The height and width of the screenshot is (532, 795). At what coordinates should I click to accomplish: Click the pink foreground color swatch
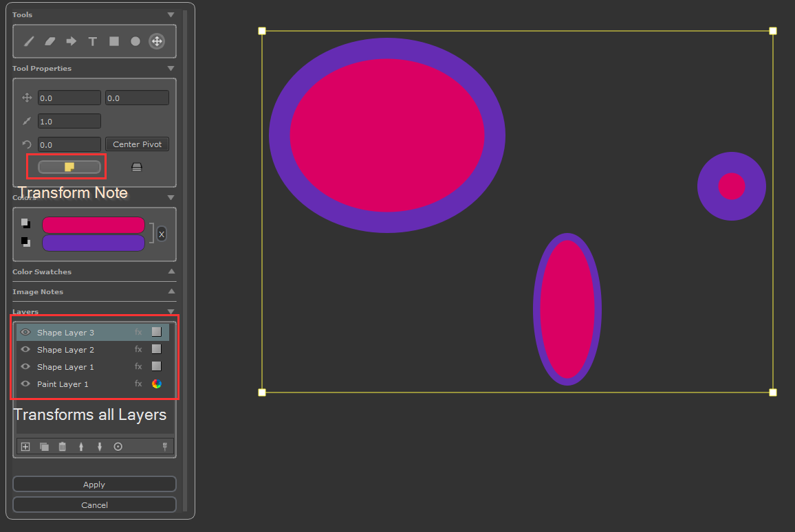point(94,225)
